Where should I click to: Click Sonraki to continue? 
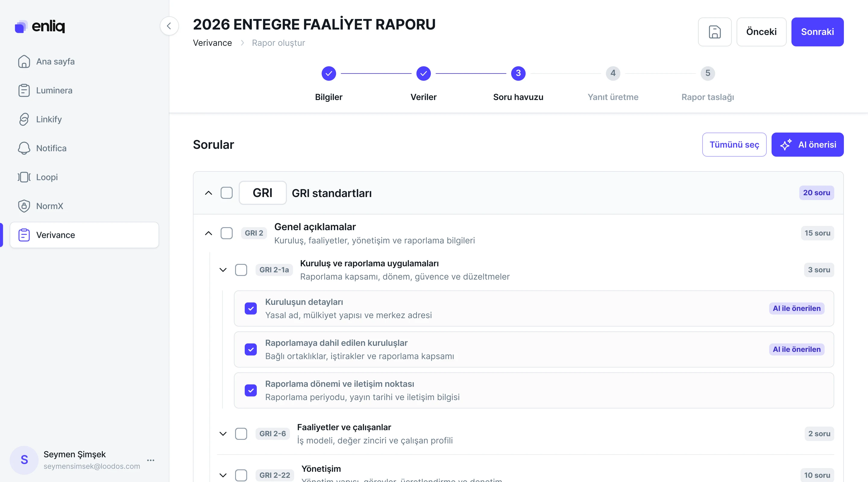817,32
